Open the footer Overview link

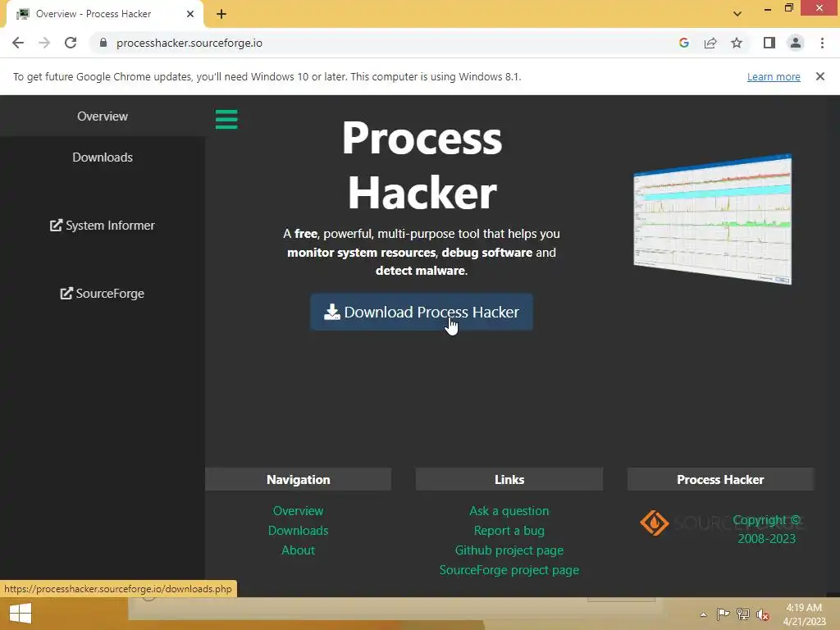(x=298, y=510)
